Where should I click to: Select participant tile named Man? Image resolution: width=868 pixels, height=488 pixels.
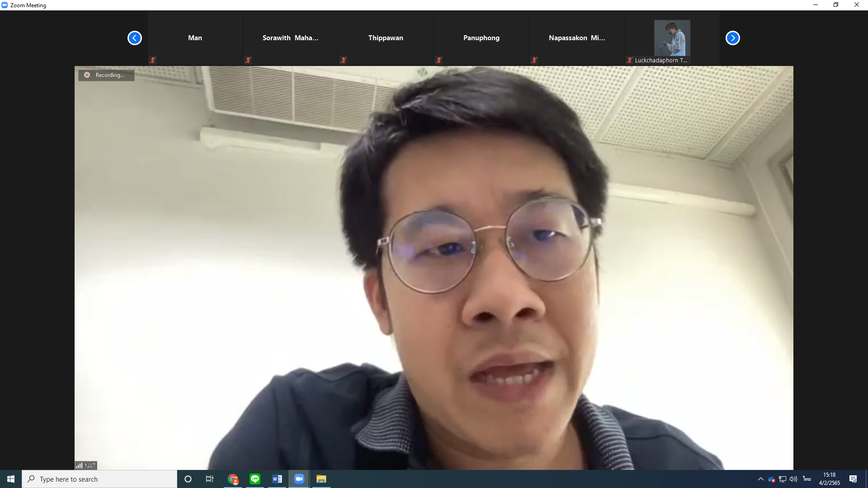[195, 38]
